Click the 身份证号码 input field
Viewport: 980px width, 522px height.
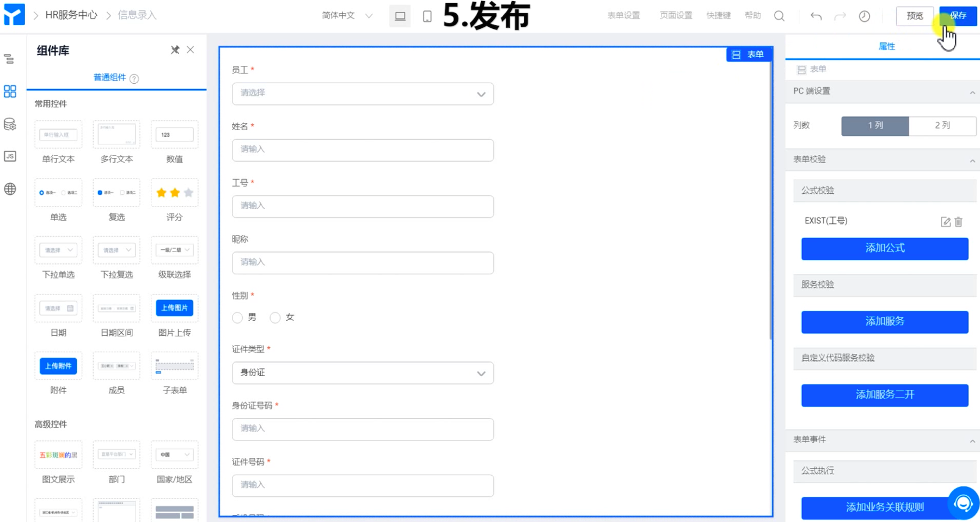coord(363,429)
